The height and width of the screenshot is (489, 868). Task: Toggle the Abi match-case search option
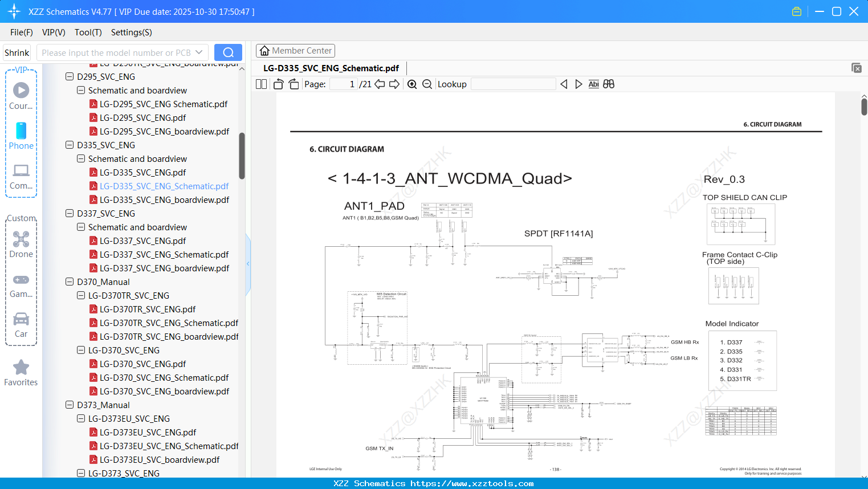tap(594, 84)
